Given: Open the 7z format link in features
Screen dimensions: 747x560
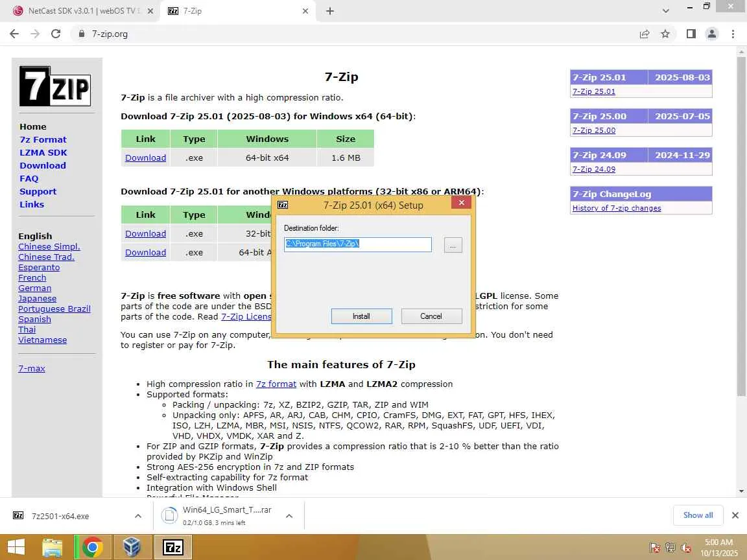Looking at the screenshot, I should [x=276, y=384].
